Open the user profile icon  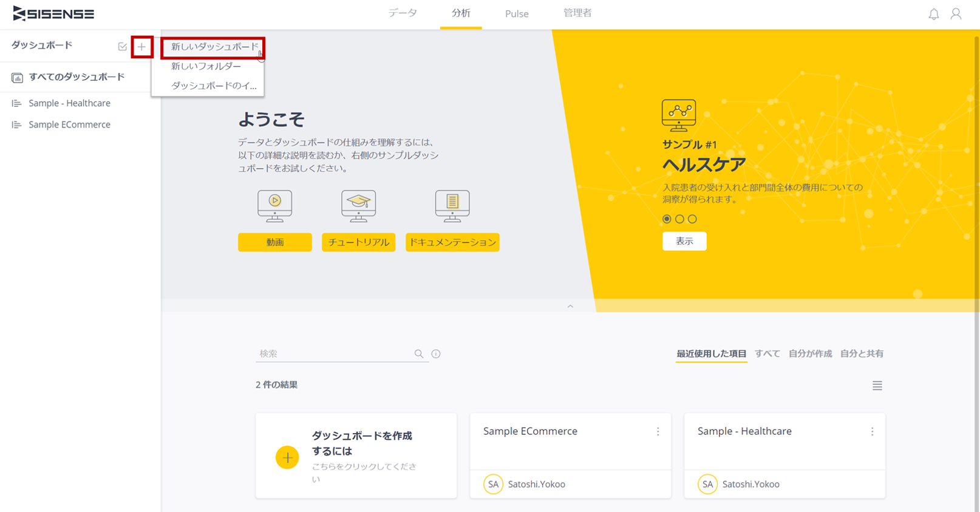(956, 14)
